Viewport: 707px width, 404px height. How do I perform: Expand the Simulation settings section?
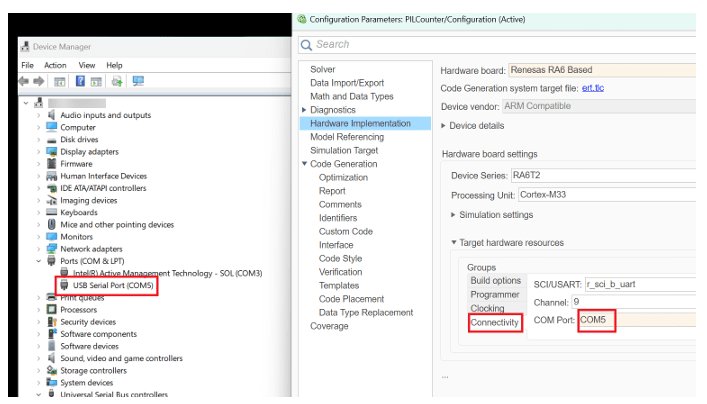tap(454, 215)
